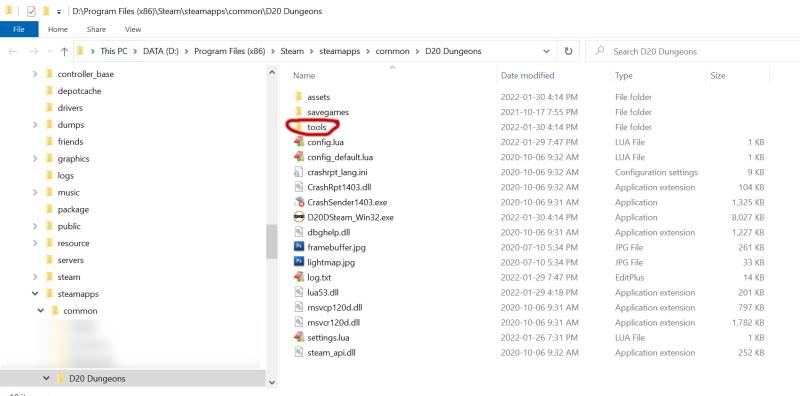Click the steamapps breadcrumb in address bar
Viewport: 800px width, 396px height.
point(340,51)
